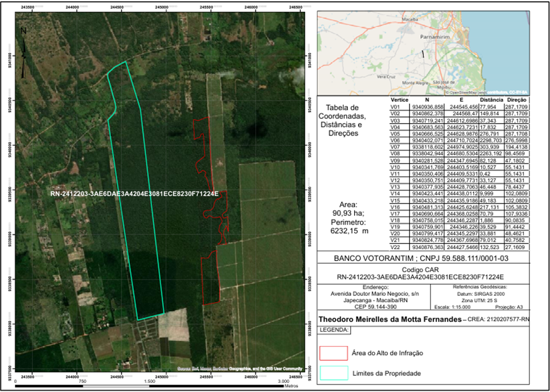This screenshot has height=392, width=550.
Task: Click the RN-2412203 property label on the map
Action: point(134,193)
